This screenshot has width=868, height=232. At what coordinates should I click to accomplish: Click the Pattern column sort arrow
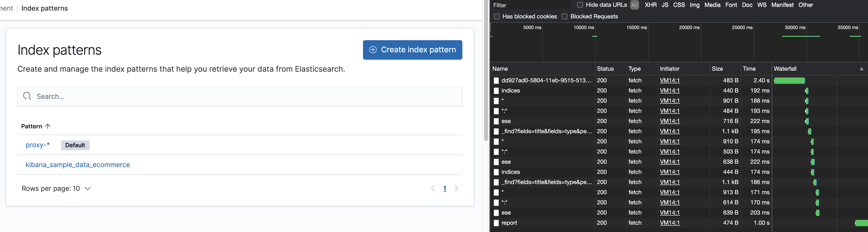48,126
